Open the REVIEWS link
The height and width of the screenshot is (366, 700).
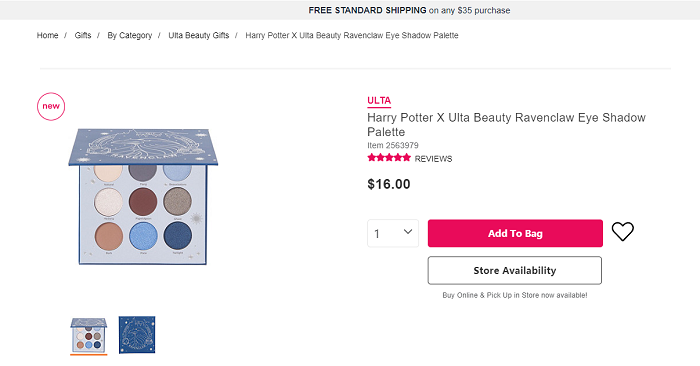(433, 159)
